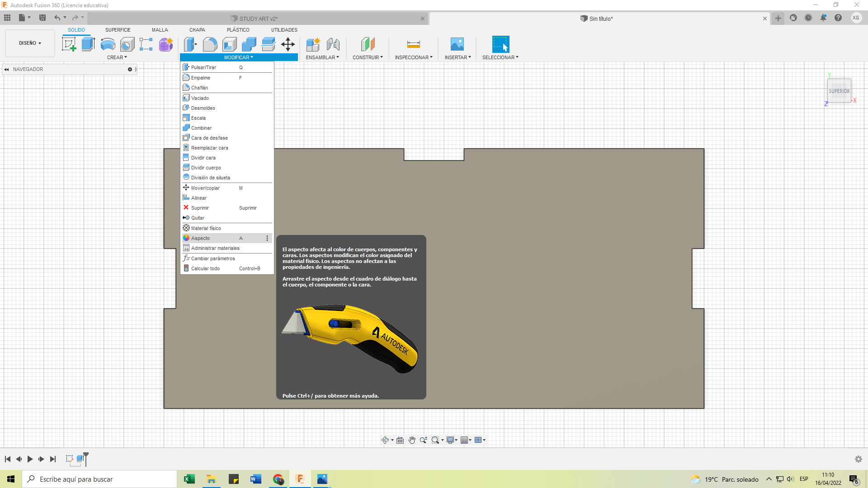Open the data panel grid icon
This screenshot has width=868, height=488.
click(x=7, y=18)
